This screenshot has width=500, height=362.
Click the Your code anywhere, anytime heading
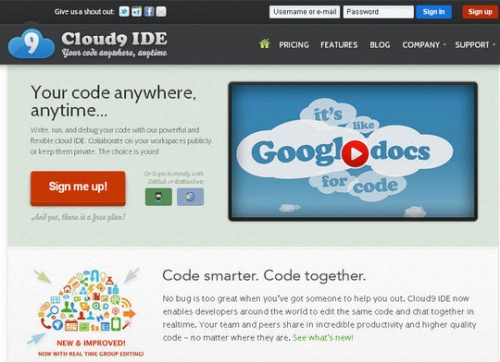coord(113,101)
